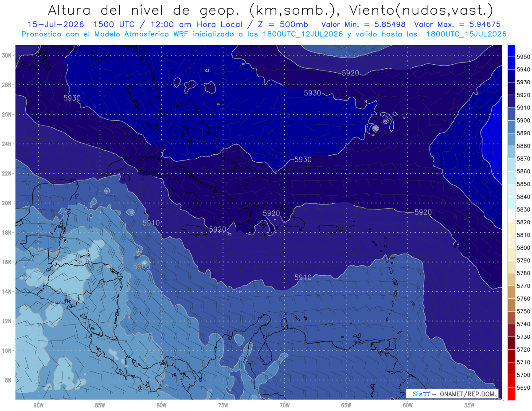Screen dimensions: 532x411
Task: Click 'Valor Max. = 5.94675' text
Action: (x=458, y=24)
